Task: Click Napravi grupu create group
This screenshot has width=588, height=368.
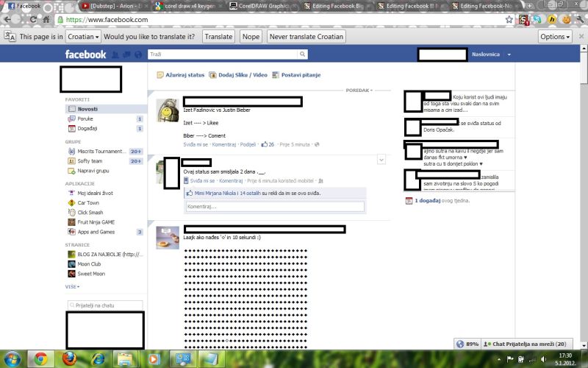Action: 93,171
